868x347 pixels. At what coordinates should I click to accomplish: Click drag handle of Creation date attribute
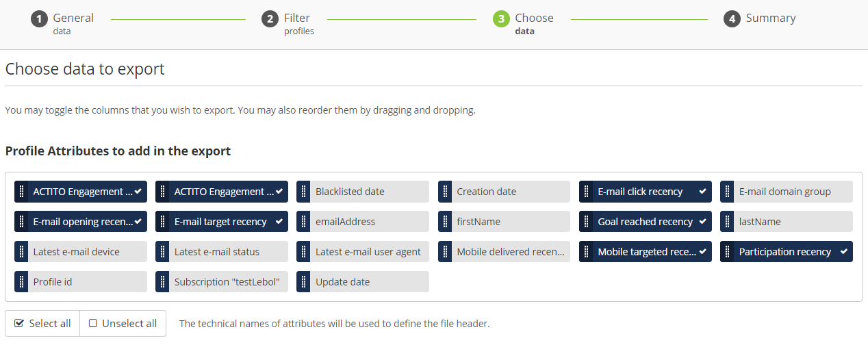(x=445, y=192)
